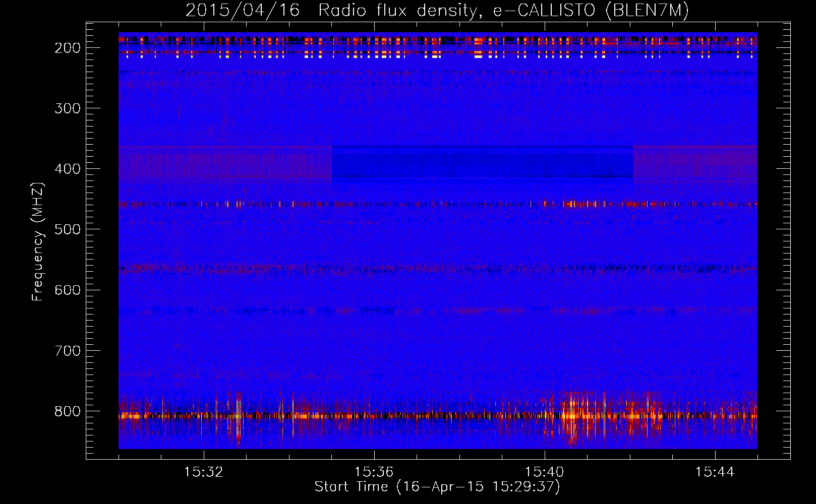
Task: Click the 200 frequency tick label
Action: point(68,48)
